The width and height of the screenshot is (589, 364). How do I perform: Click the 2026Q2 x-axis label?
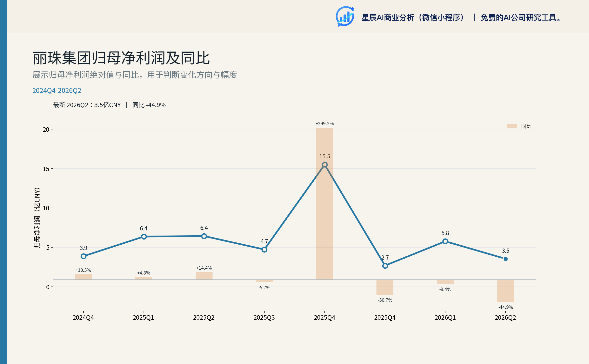[505, 317]
